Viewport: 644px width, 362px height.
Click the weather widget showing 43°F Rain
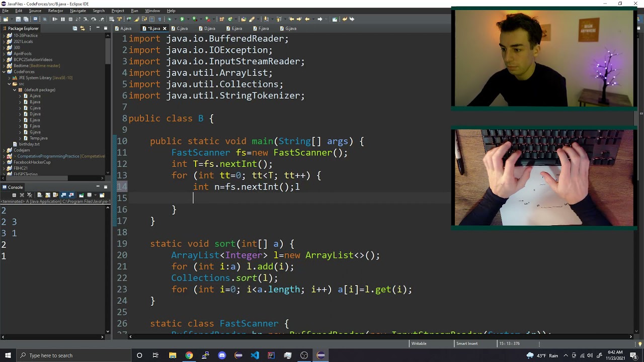pyautogui.click(x=542, y=355)
